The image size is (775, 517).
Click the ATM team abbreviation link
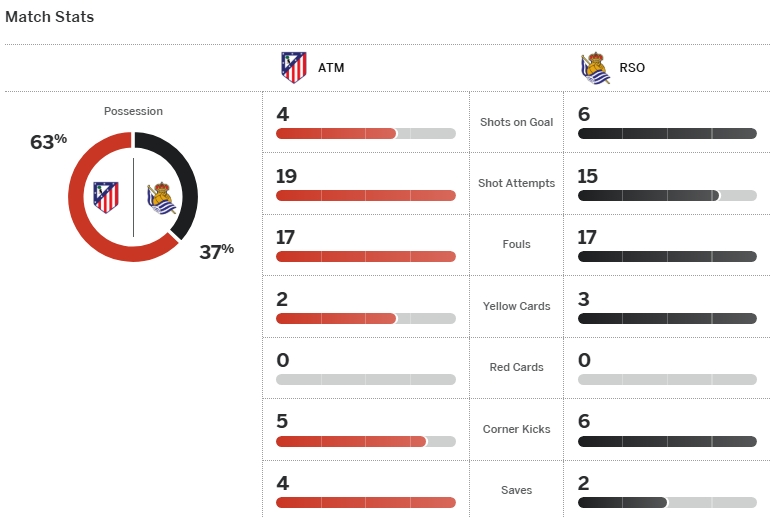[331, 68]
